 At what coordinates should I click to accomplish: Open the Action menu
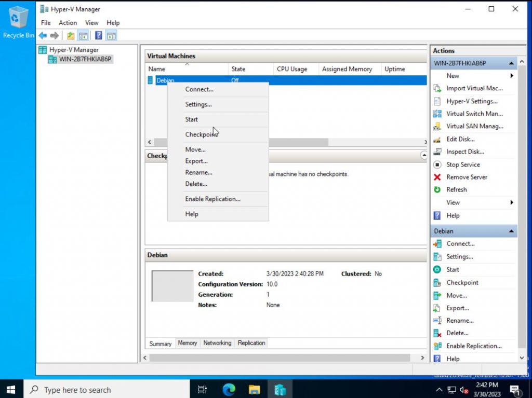(x=68, y=22)
